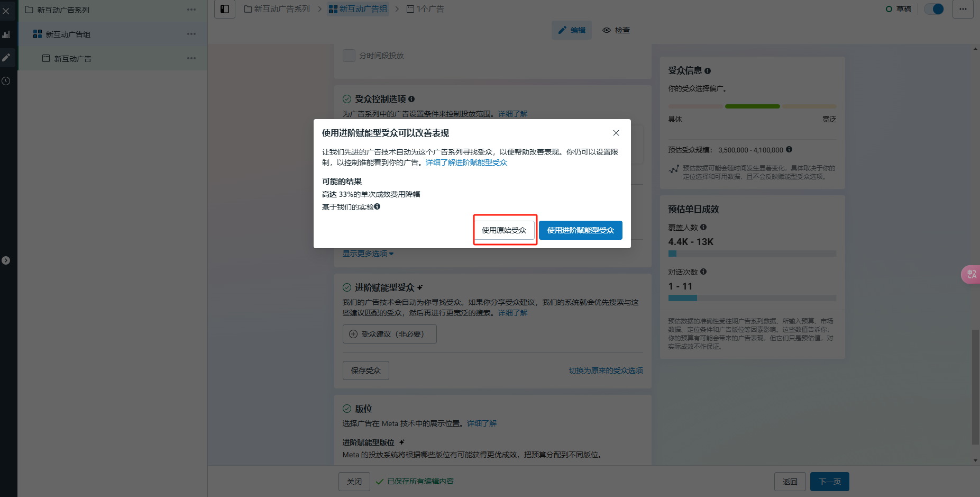Open 详细了解 link under 受众控制选项
This screenshot has height=497, width=980.
[x=512, y=114]
